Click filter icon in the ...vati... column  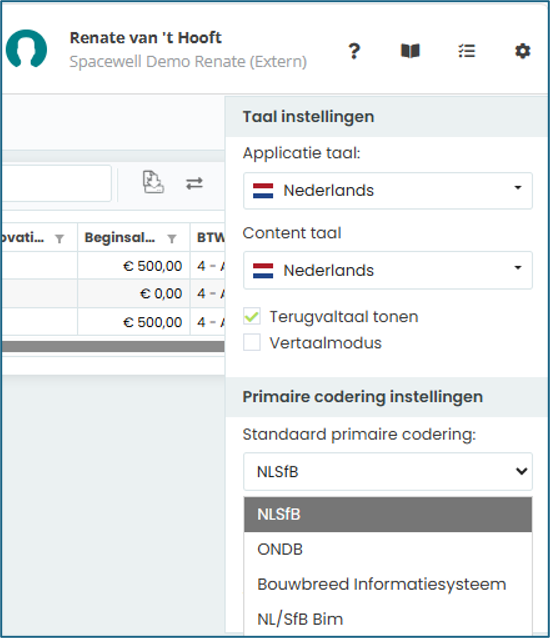coord(59,238)
